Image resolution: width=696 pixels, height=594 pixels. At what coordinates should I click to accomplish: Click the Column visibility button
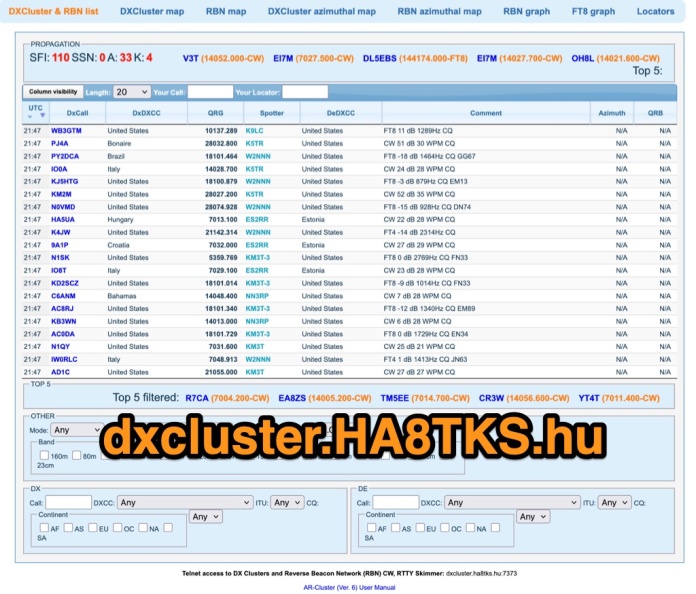coord(53,92)
